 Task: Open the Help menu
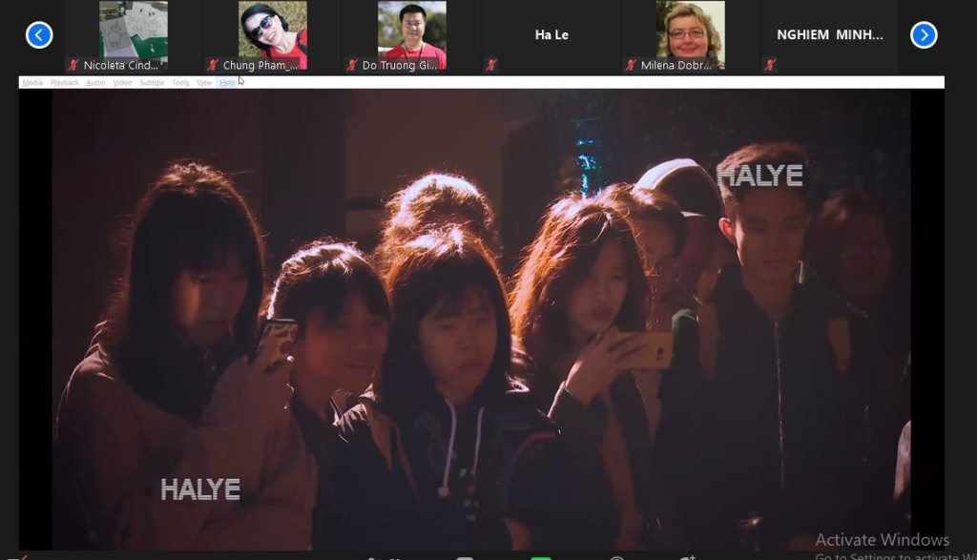(x=227, y=83)
